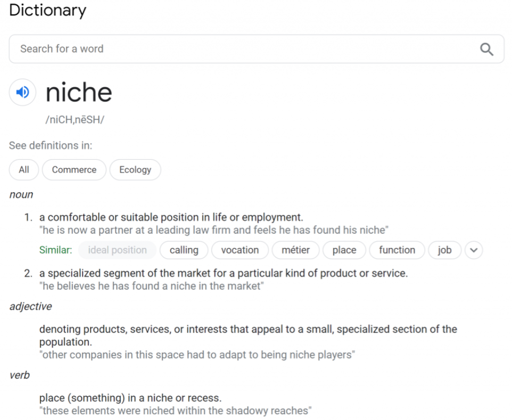Click the 'ideal position' synonym chip
Image resolution: width=512 pixels, height=420 pixels.
[x=117, y=250]
